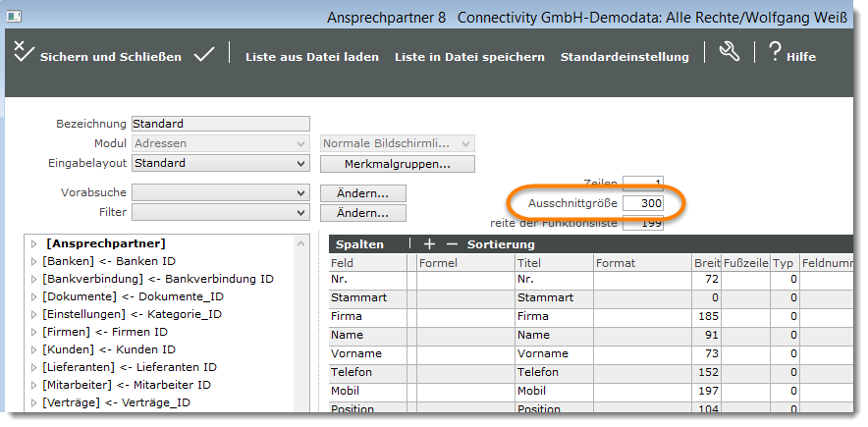Click the Merkmalgruppen... button
The height and width of the screenshot is (427, 868).
(398, 164)
